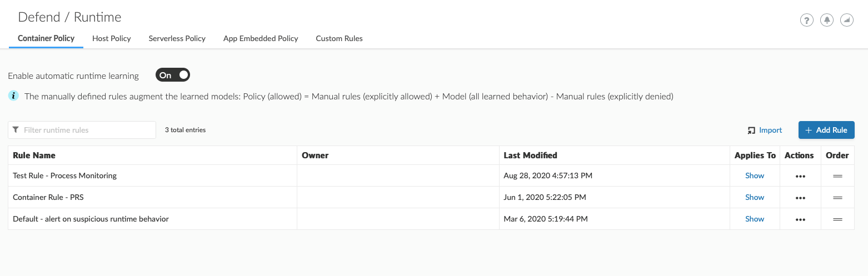Show what the Default alert rule applies to
Screen dimensions: 868x276
[x=755, y=219]
